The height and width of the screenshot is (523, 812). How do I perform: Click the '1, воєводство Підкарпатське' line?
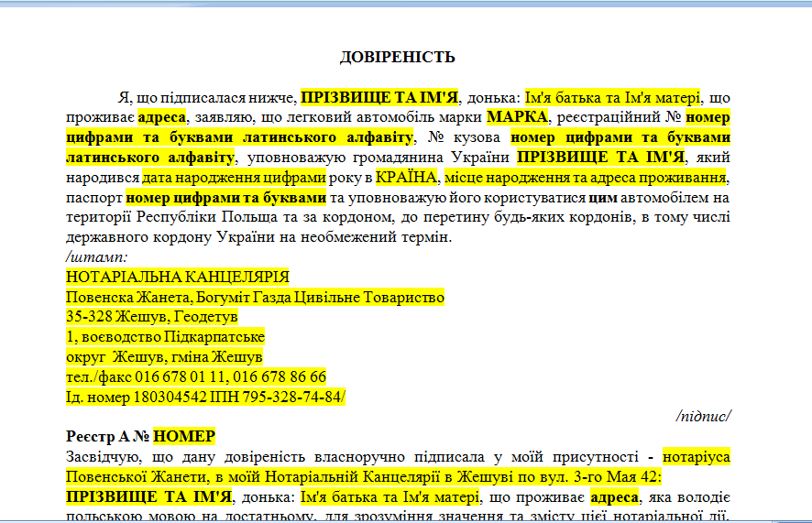tap(165, 337)
